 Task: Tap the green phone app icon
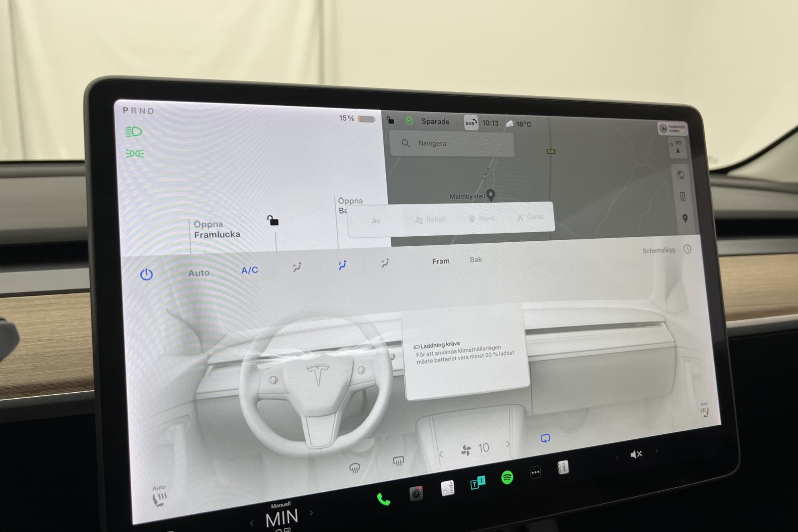[383, 499]
